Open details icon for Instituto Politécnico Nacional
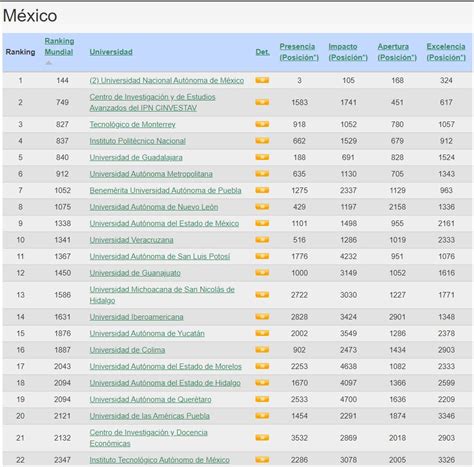This screenshot has width=474, height=467. coord(262,141)
